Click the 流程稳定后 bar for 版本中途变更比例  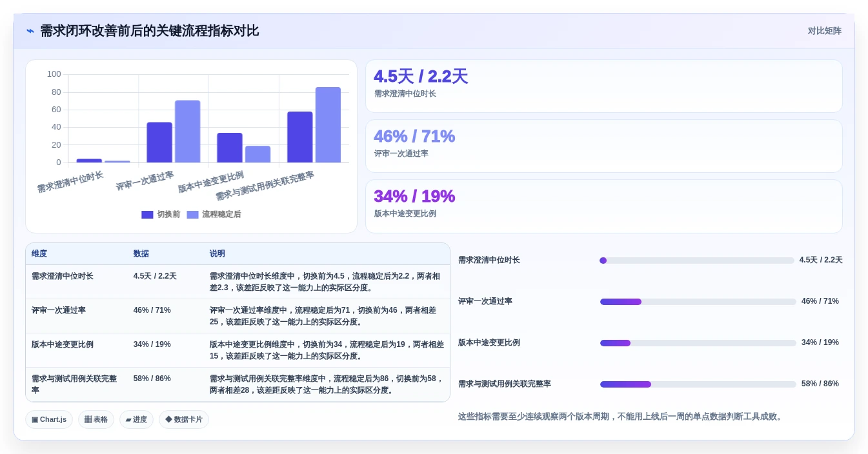coord(257,154)
